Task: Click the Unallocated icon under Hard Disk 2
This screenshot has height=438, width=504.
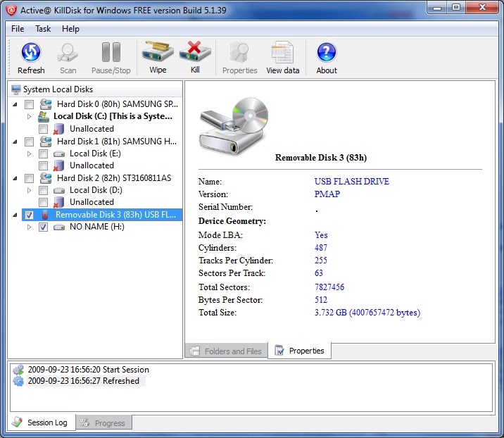Action: point(58,202)
